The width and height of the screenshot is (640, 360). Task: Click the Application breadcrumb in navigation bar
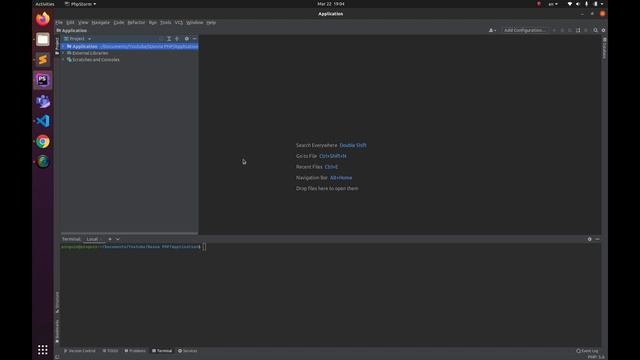pos(72,31)
